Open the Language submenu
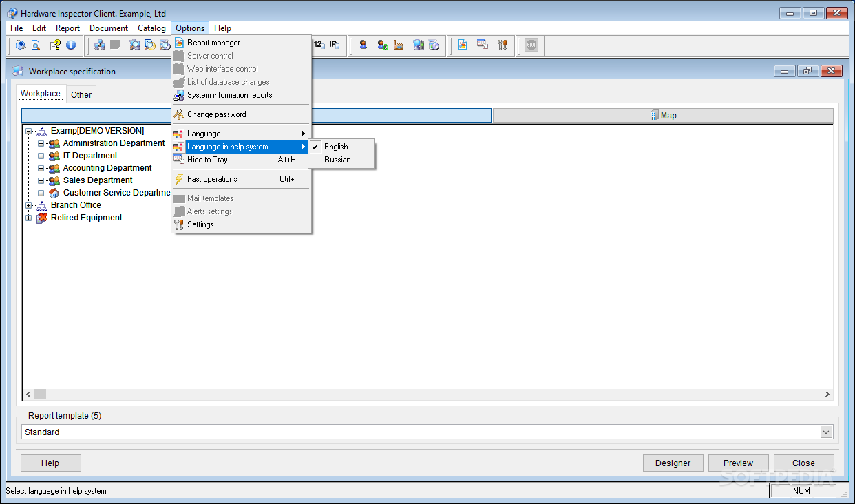 click(x=241, y=134)
